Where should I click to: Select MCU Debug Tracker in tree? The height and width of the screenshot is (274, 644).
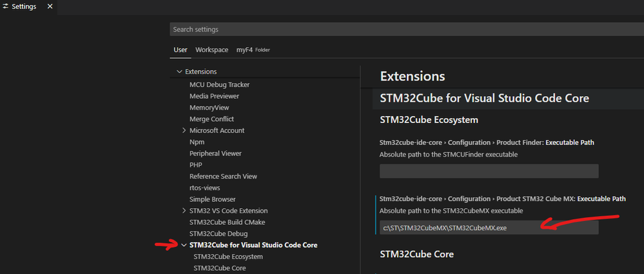(219, 84)
